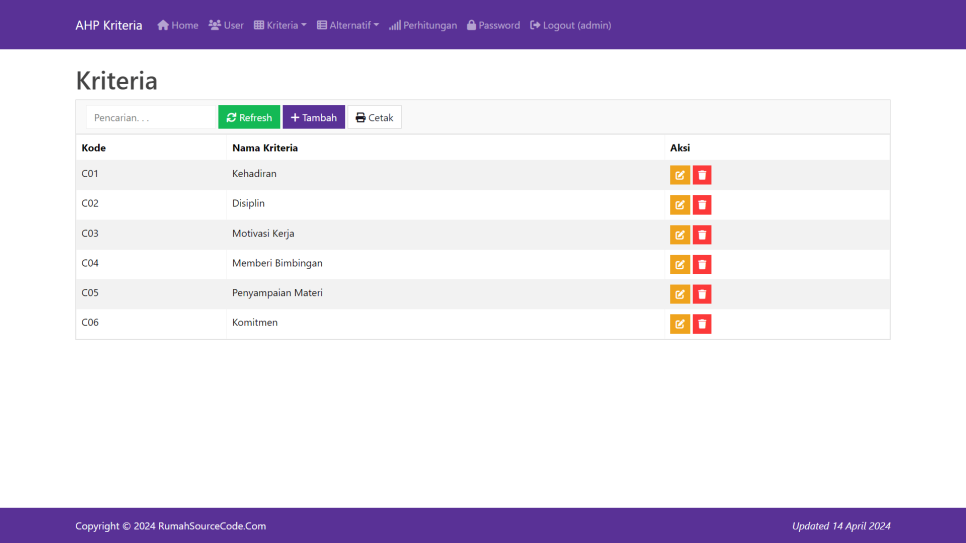This screenshot has height=543, width=966.
Task: Expand the Kriteria dropdown menu
Action: [x=280, y=25]
